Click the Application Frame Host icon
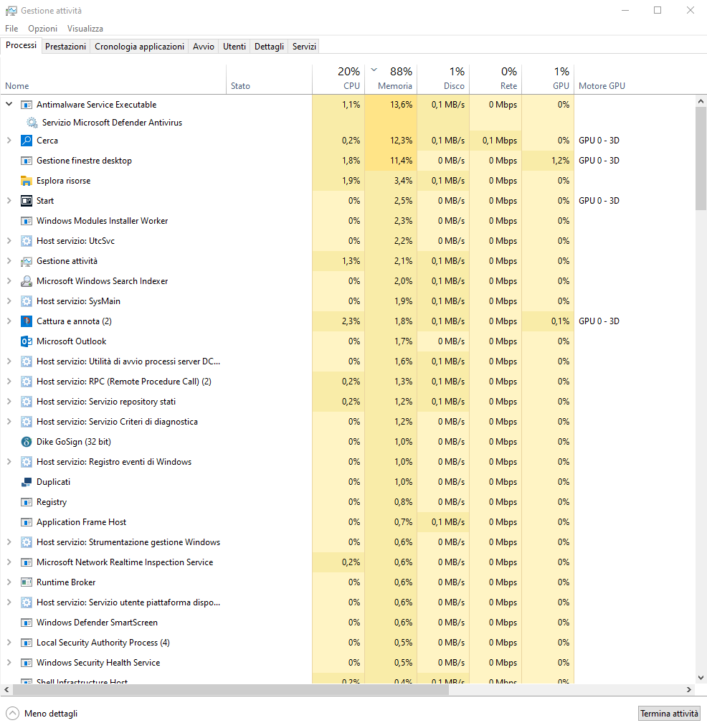The width and height of the screenshot is (707, 728). pyautogui.click(x=27, y=522)
